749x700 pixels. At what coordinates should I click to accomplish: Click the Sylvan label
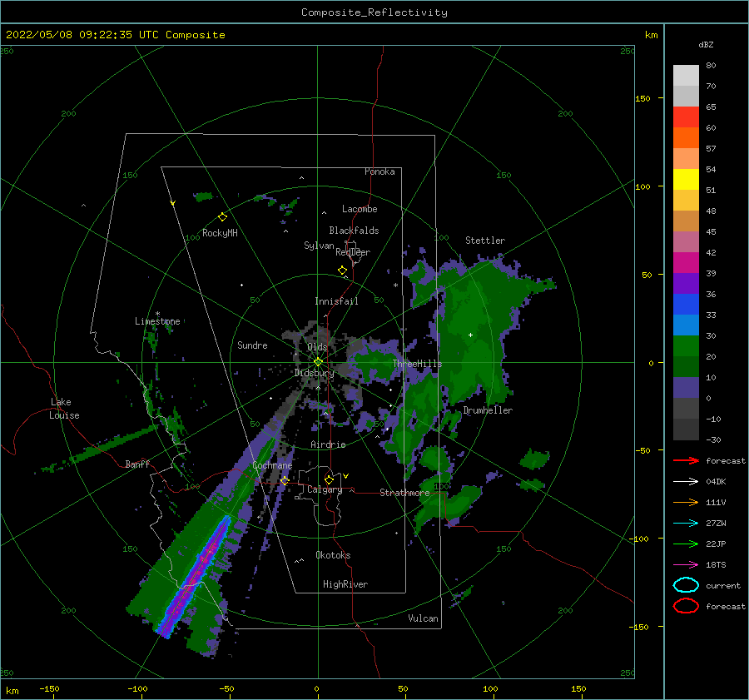(319, 246)
